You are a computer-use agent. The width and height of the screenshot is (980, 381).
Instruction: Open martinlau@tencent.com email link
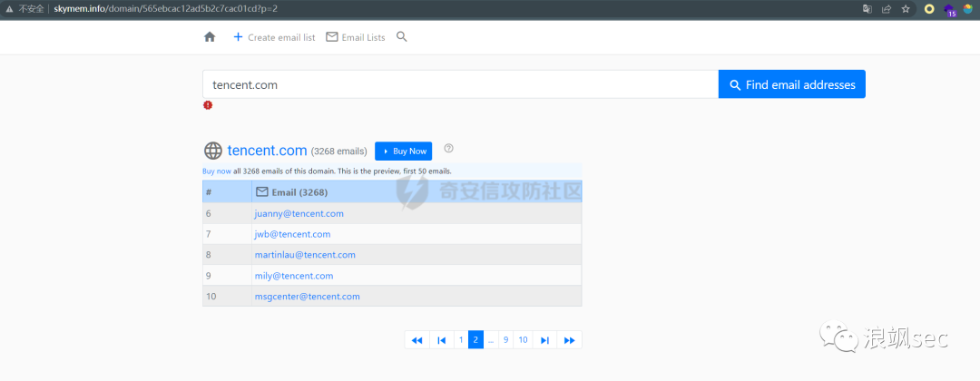305,255
